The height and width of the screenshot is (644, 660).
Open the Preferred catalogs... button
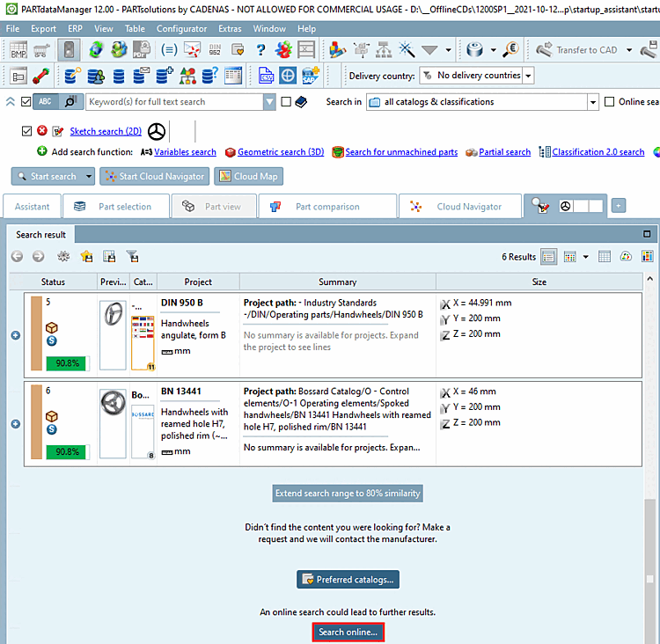[x=348, y=579]
